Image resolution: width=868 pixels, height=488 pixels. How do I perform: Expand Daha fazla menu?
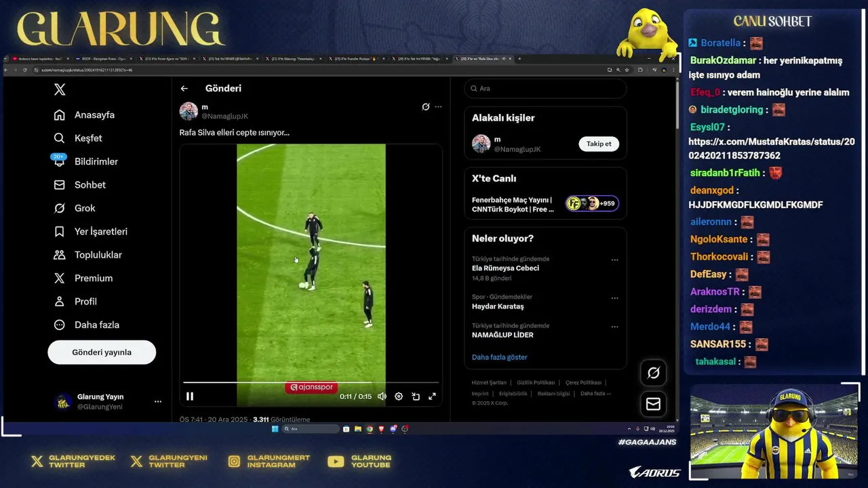[x=86, y=325]
